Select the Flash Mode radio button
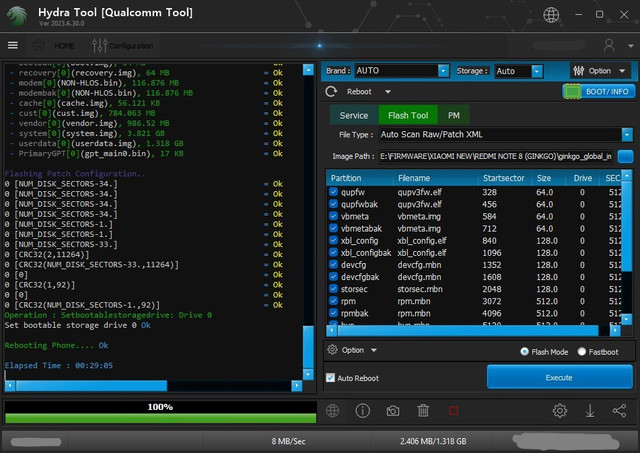This screenshot has height=453, width=640. coord(524,351)
